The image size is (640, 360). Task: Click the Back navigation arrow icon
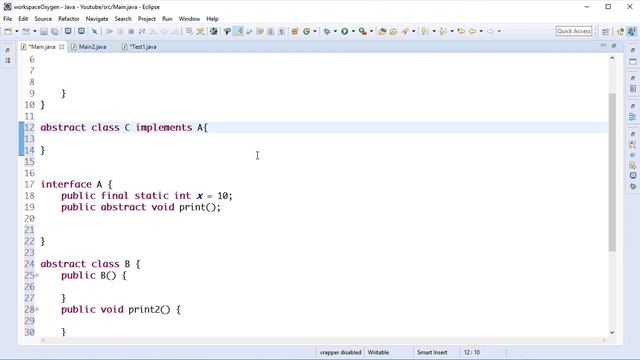pos(472,31)
